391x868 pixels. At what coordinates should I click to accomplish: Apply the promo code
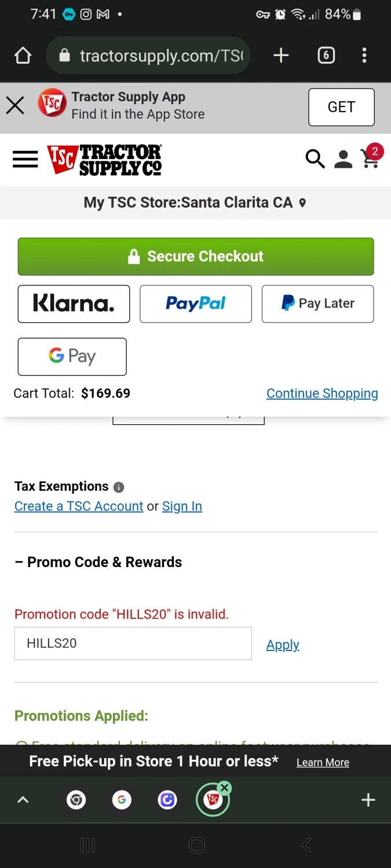[x=283, y=645]
